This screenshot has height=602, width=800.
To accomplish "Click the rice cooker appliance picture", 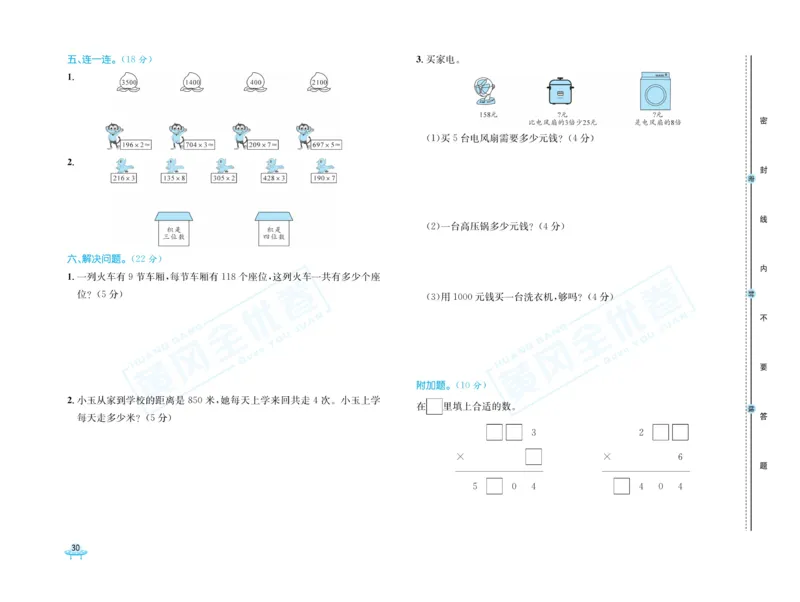I will (x=560, y=92).
